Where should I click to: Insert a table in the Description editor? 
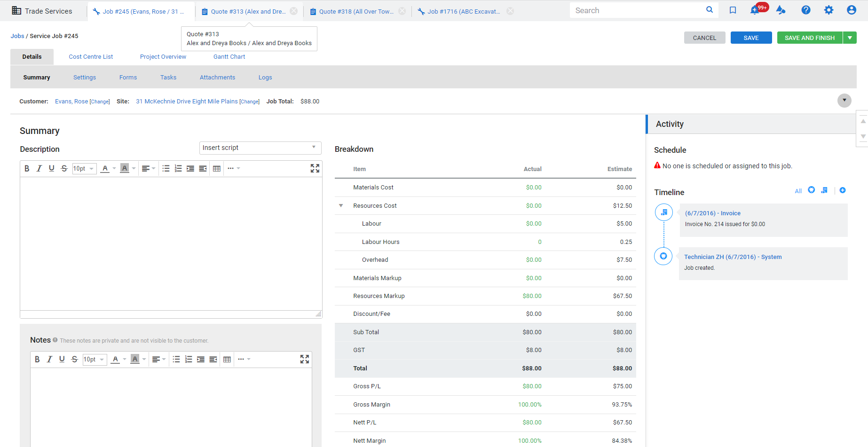(x=217, y=168)
